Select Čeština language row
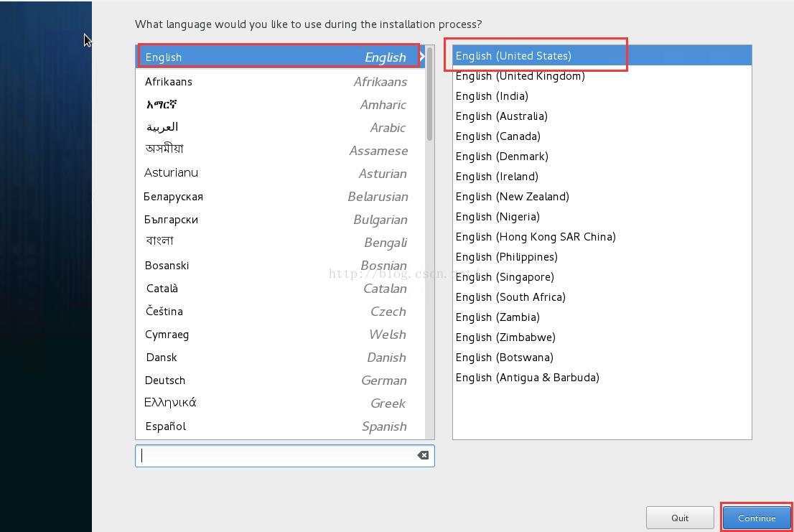Screen dimensions: 794x532 click(x=281, y=312)
